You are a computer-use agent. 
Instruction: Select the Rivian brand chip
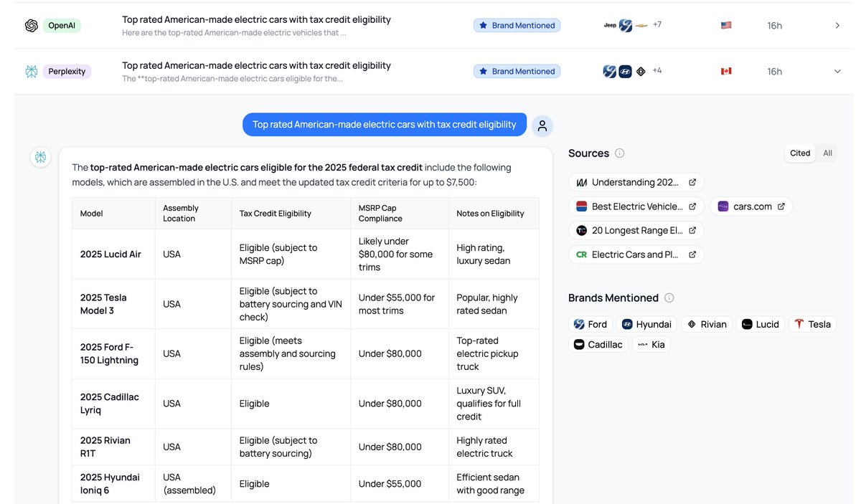[707, 324]
